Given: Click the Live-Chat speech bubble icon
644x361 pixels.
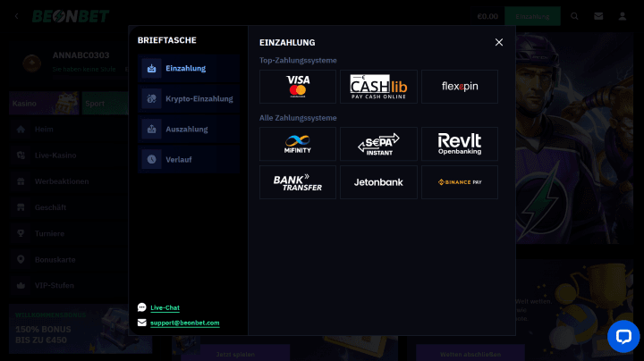Looking at the screenshot, I should click(141, 307).
